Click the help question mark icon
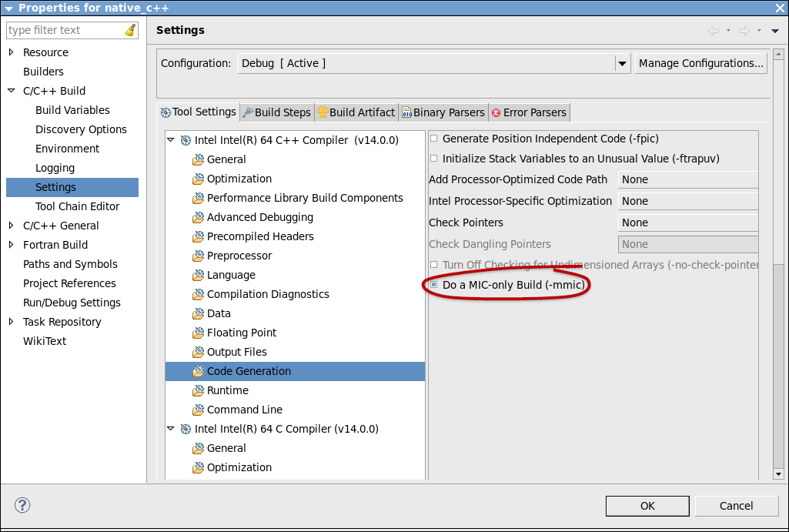 22,505
